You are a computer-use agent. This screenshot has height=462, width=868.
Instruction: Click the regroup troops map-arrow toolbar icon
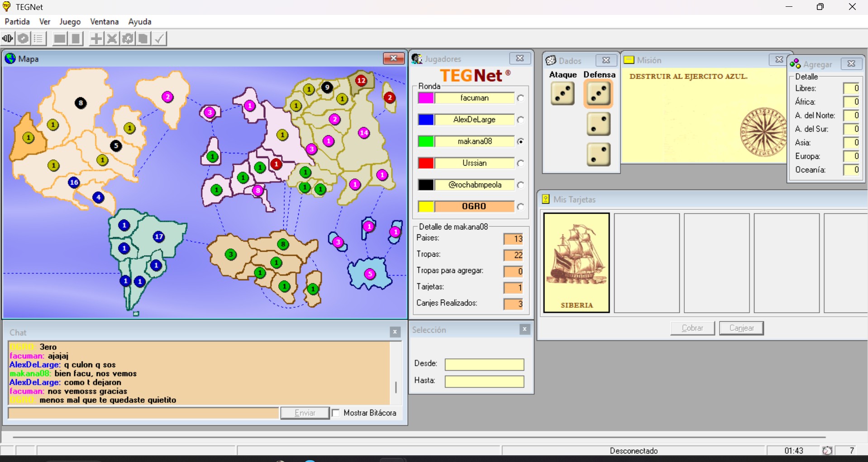coord(128,39)
